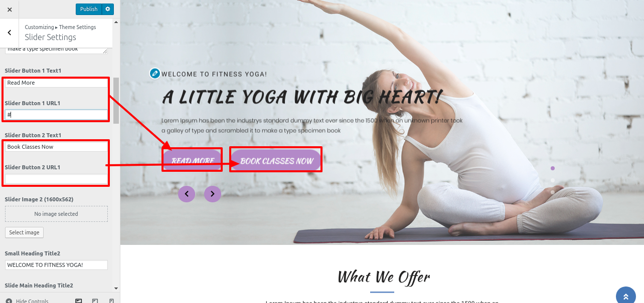Switch to mobile preview mode
This screenshot has height=303, width=644.
[111, 301]
